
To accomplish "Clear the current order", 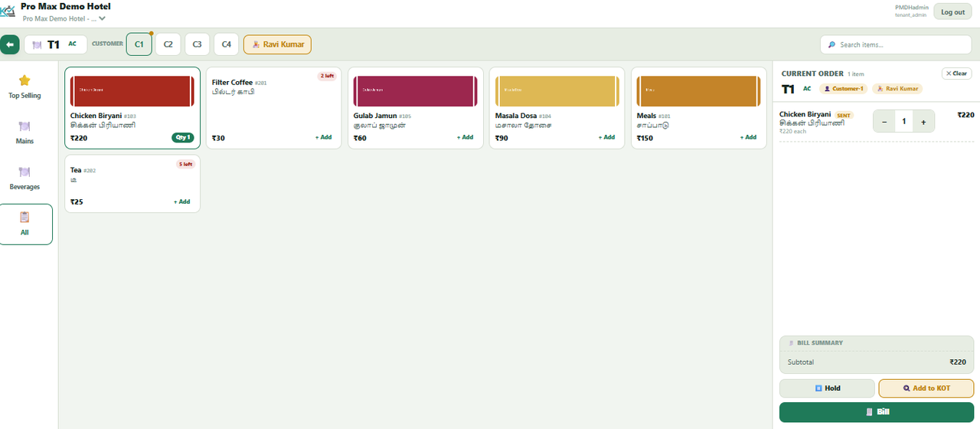I will pyautogui.click(x=957, y=74).
